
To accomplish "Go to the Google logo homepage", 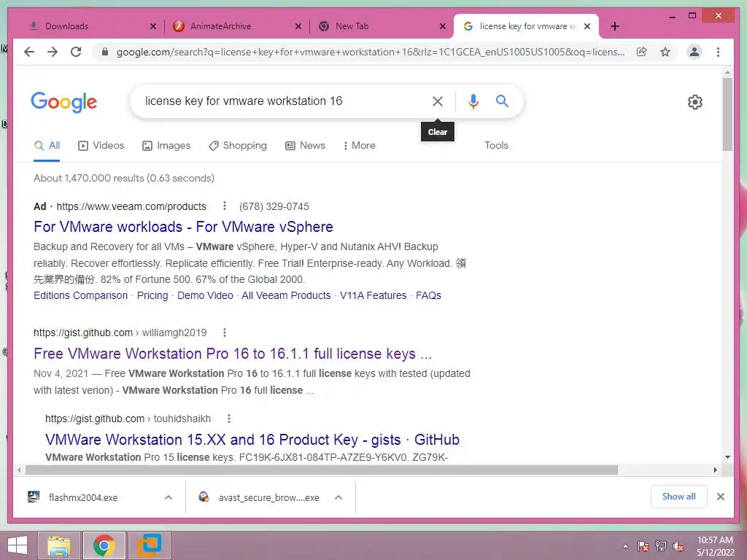I will (x=64, y=102).
